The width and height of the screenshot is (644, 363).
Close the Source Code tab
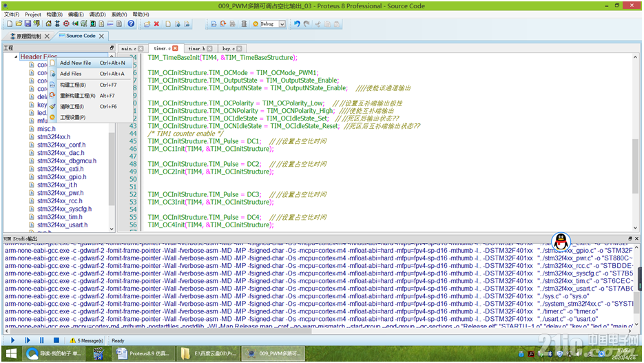click(x=101, y=36)
